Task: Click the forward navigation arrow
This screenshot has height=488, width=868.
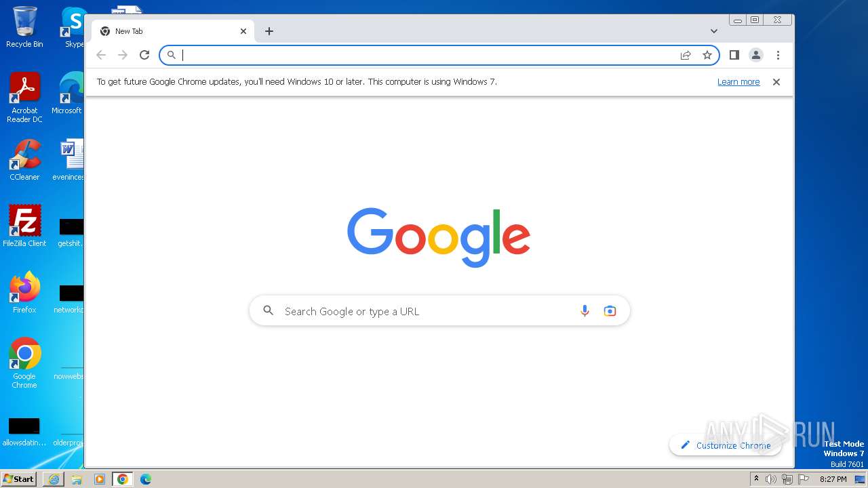Action: point(123,55)
